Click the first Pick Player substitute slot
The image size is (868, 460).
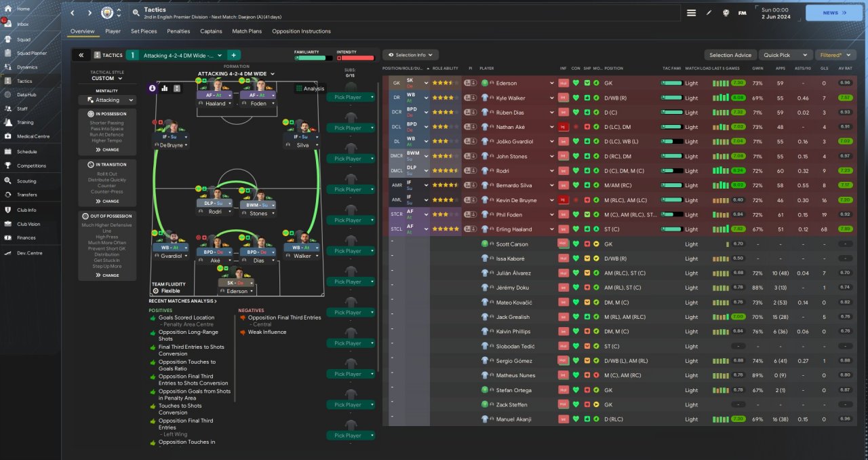[x=350, y=97]
